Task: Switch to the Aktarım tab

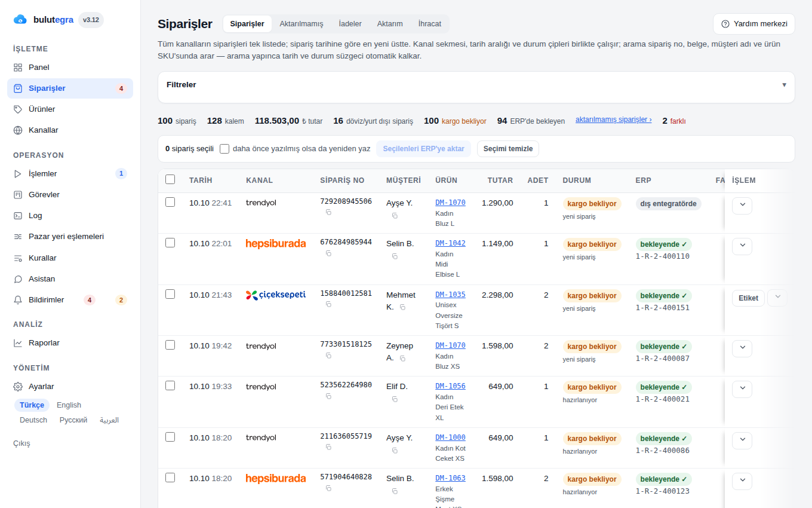Action: coord(390,24)
